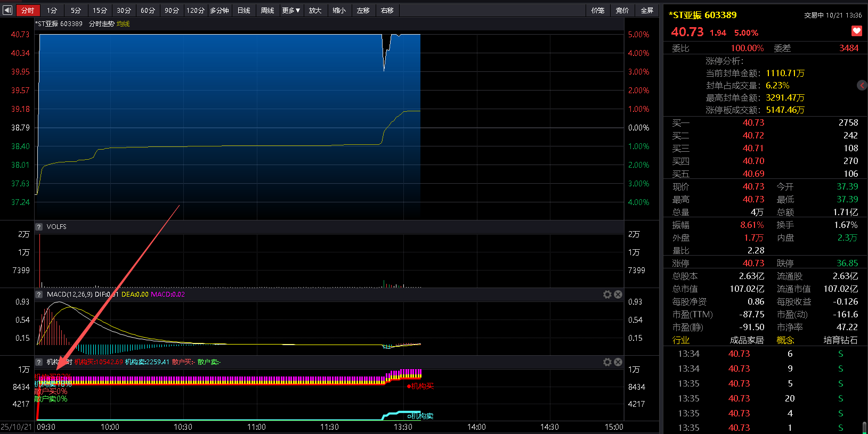Open the 更多 periods dropdown
The image size is (868, 434).
pyautogui.click(x=291, y=10)
